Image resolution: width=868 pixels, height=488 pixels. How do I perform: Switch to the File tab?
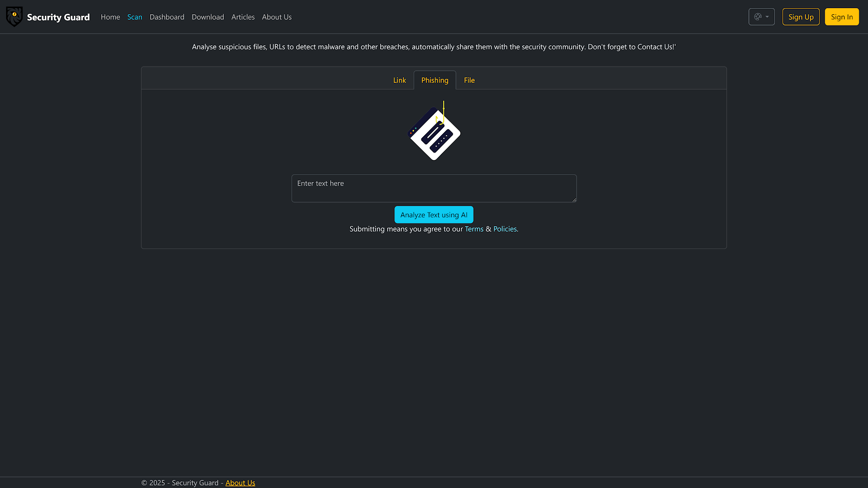click(469, 80)
